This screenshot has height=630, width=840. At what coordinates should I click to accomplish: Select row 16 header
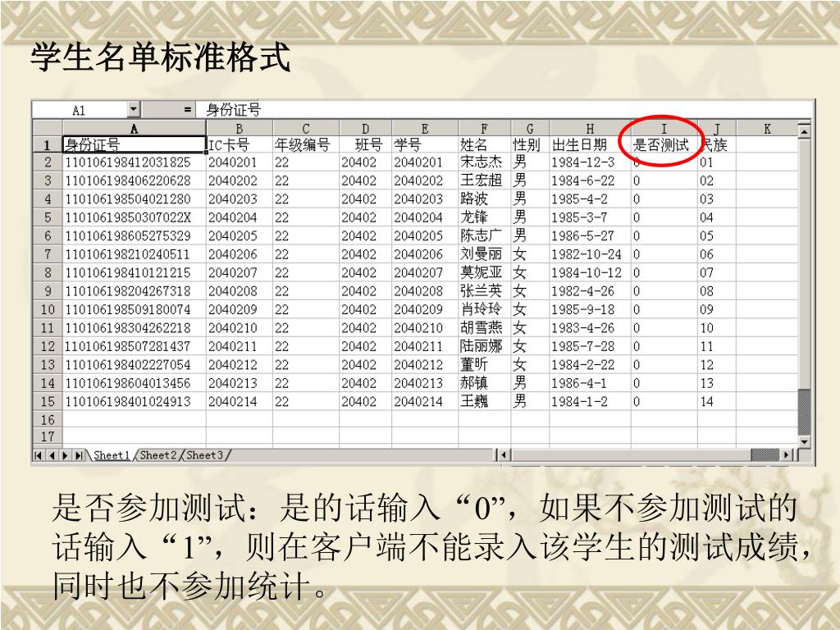click(48, 420)
